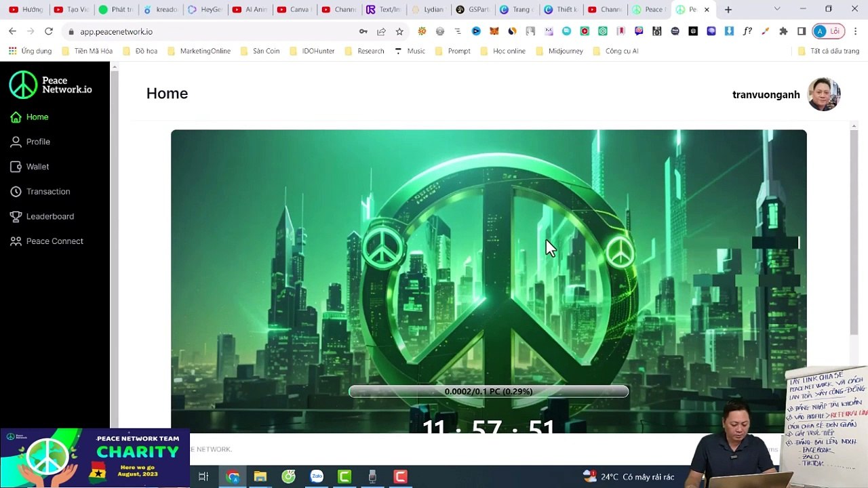The image size is (868, 488).
Task: Open the Chrome three-dot menu
Action: [856, 31]
